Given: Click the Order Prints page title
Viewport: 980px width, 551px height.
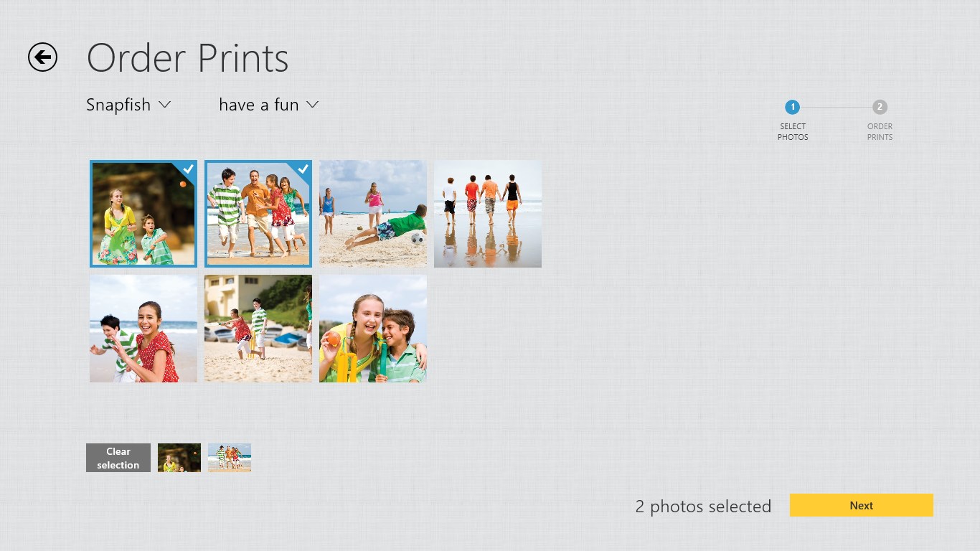Looking at the screenshot, I should point(187,59).
